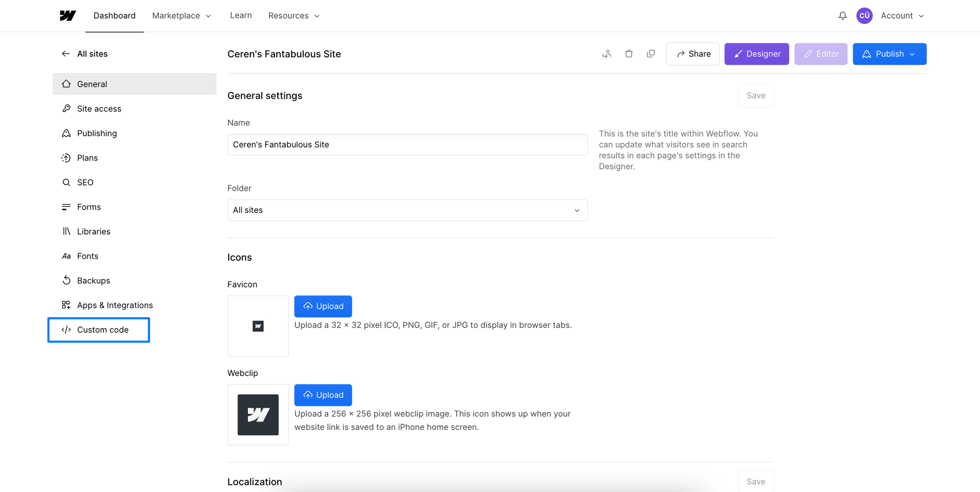Screen dimensions: 980x492
Task: Go to the Dashboard tab
Action: coord(115,16)
